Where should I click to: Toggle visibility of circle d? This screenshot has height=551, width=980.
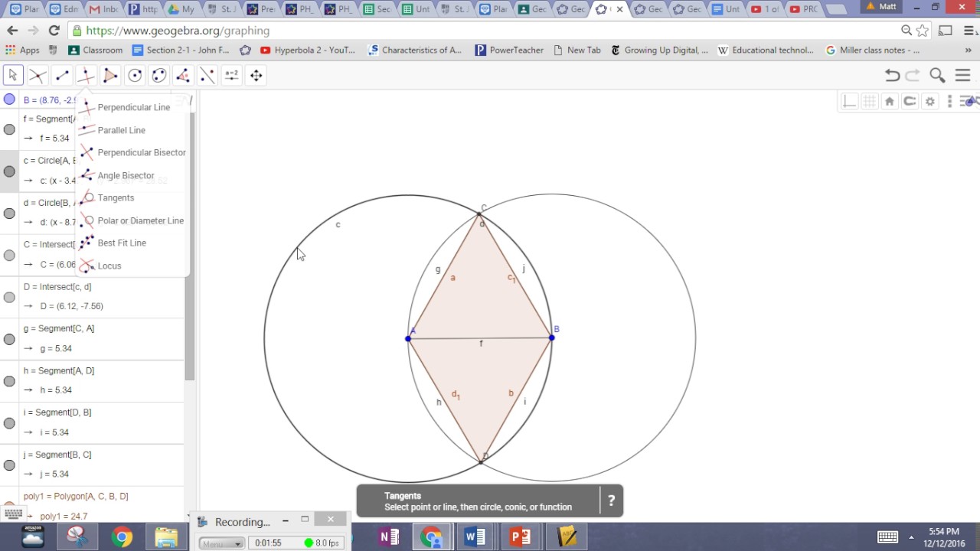[9, 214]
